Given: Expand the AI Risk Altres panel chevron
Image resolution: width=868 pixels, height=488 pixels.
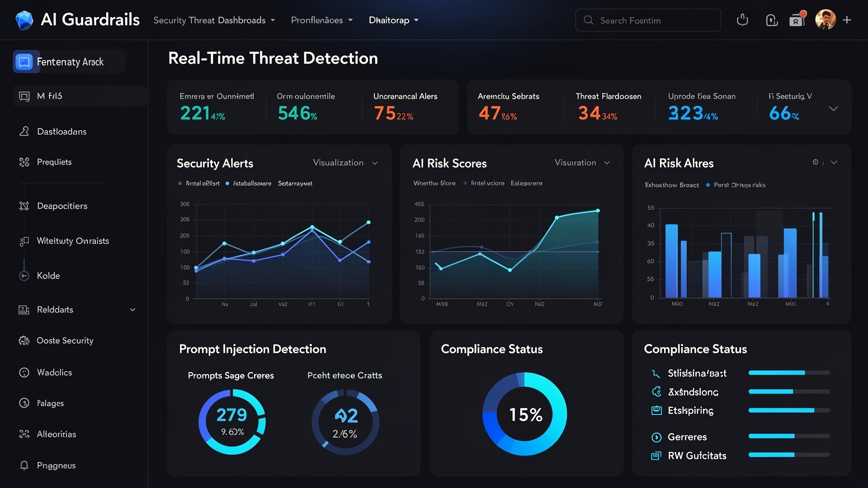Looking at the screenshot, I should tap(834, 163).
